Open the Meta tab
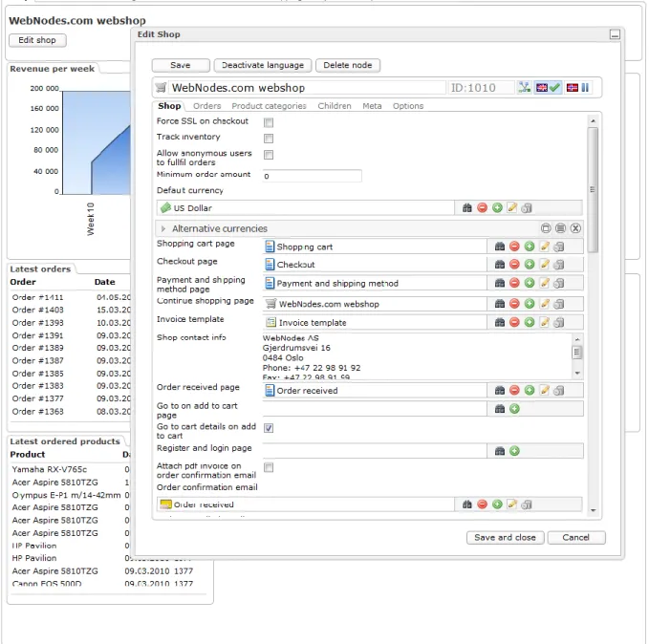Screen dimensions: 649x644 [372, 106]
